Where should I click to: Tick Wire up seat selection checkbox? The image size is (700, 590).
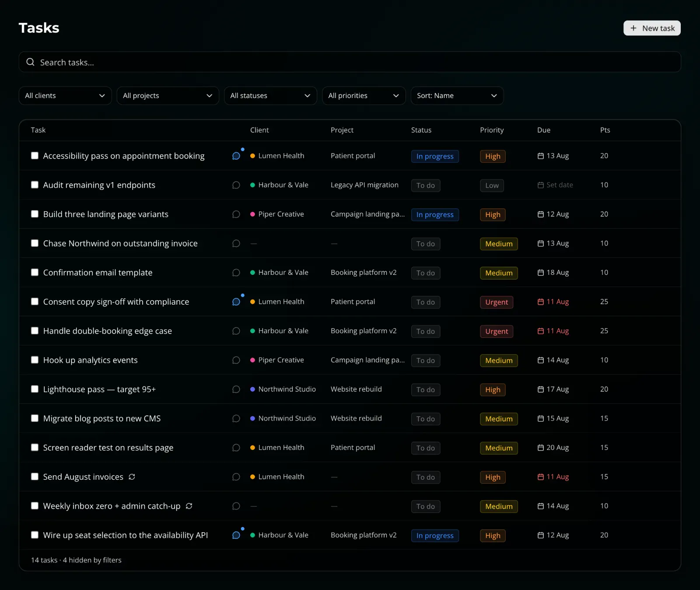tap(35, 535)
